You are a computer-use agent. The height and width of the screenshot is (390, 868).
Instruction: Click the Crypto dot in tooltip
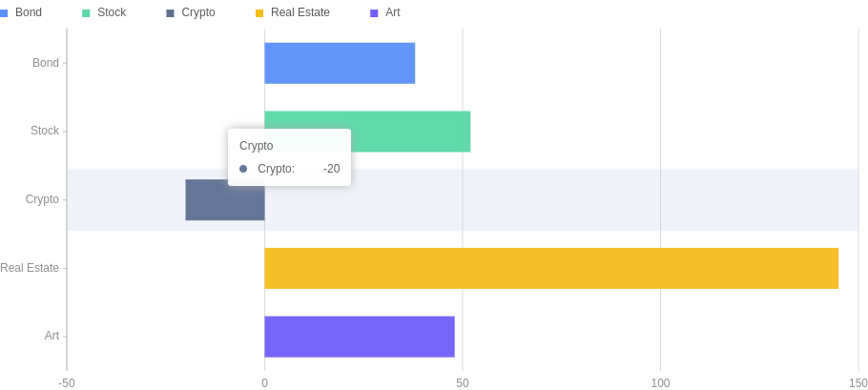pos(243,169)
